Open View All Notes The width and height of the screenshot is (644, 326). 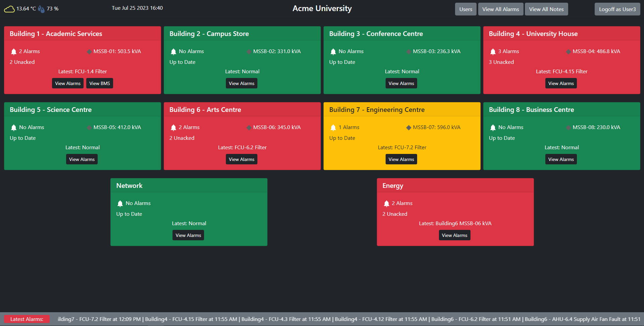click(x=546, y=9)
